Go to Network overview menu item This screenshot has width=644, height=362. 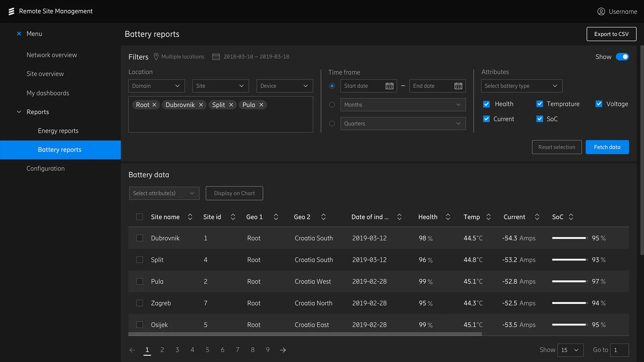click(52, 55)
